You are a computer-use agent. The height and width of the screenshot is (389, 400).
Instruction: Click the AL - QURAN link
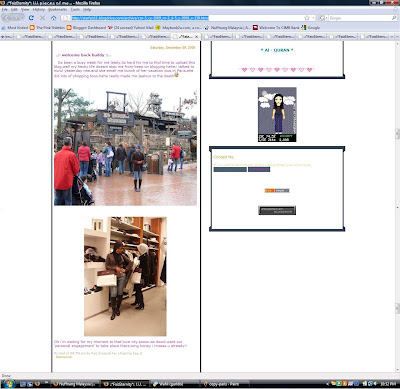coord(277,50)
